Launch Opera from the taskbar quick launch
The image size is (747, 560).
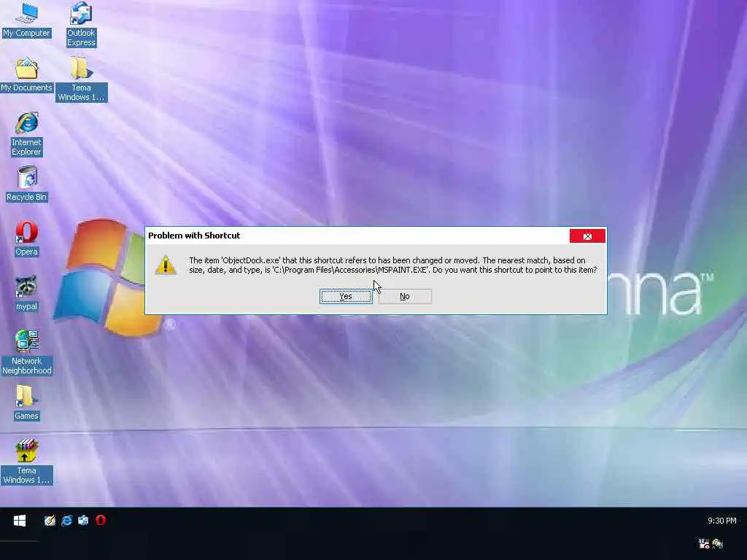(101, 520)
